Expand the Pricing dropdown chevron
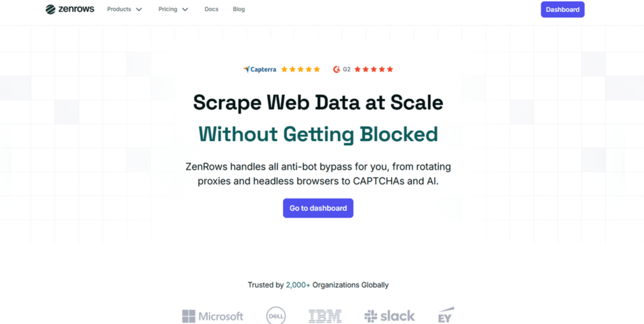The width and height of the screenshot is (644, 324). pos(185,10)
